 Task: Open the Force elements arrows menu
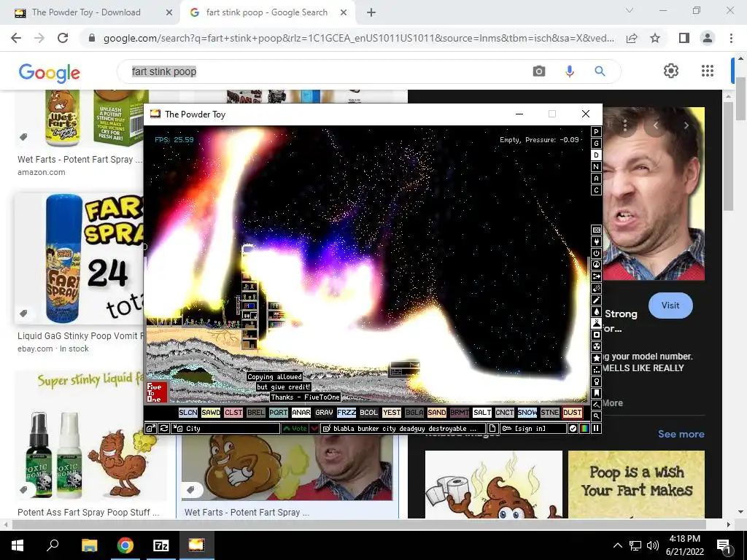596,276
